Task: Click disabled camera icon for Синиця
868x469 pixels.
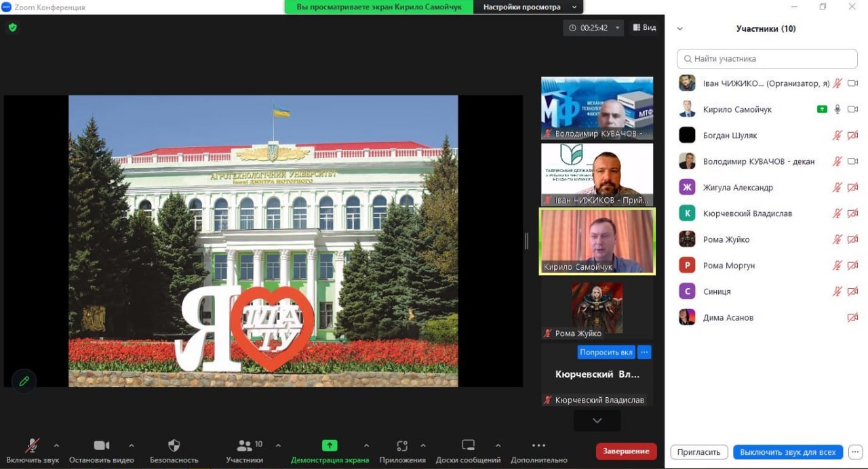Action: (853, 291)
